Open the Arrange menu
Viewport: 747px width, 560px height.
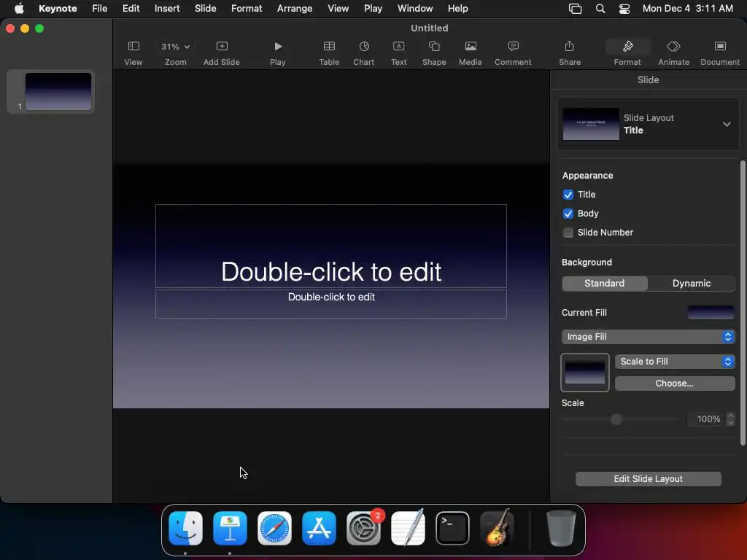point(295,9)
